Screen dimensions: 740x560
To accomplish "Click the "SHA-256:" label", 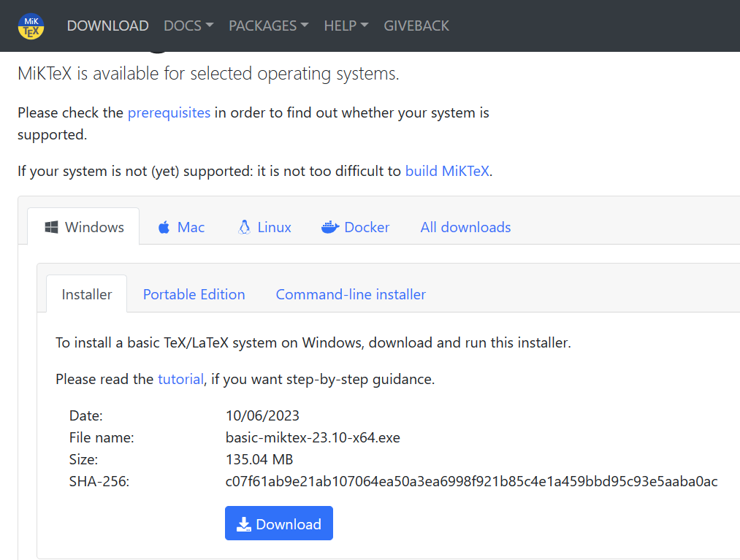I will pyautogui.click(x=99, y=481).
